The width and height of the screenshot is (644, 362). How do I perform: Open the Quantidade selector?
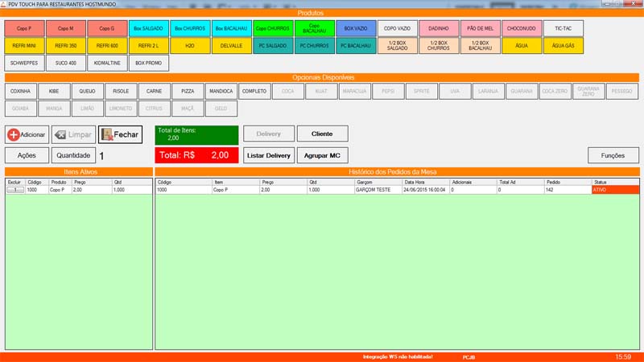pos(73,155)
